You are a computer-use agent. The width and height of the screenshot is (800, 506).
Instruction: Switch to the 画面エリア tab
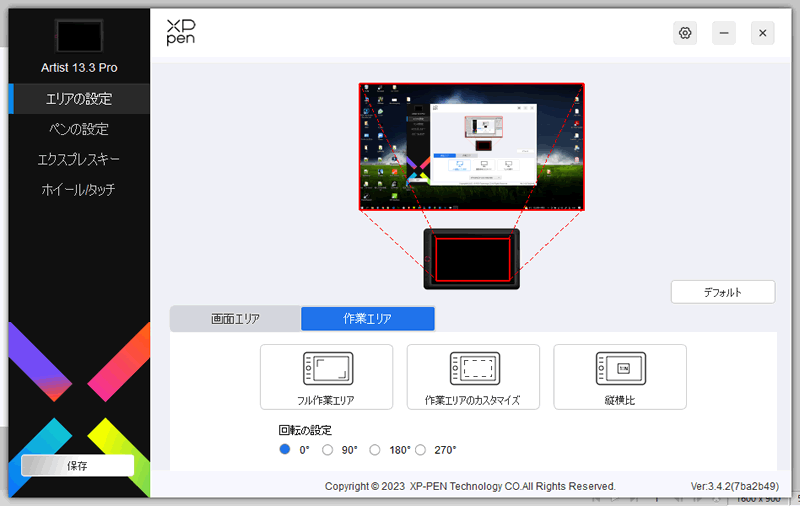pos(235,319)
